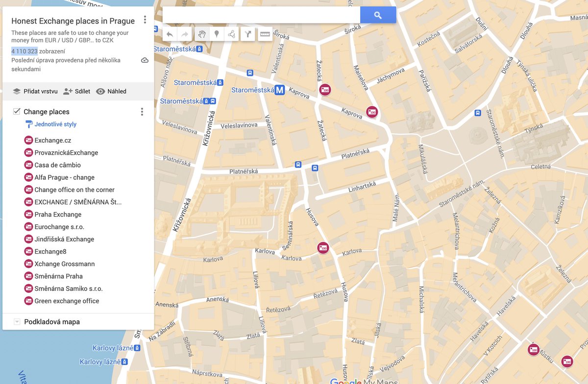Click the Google My Maps logo
588x384 pixels.
click(x=364, y=381)
